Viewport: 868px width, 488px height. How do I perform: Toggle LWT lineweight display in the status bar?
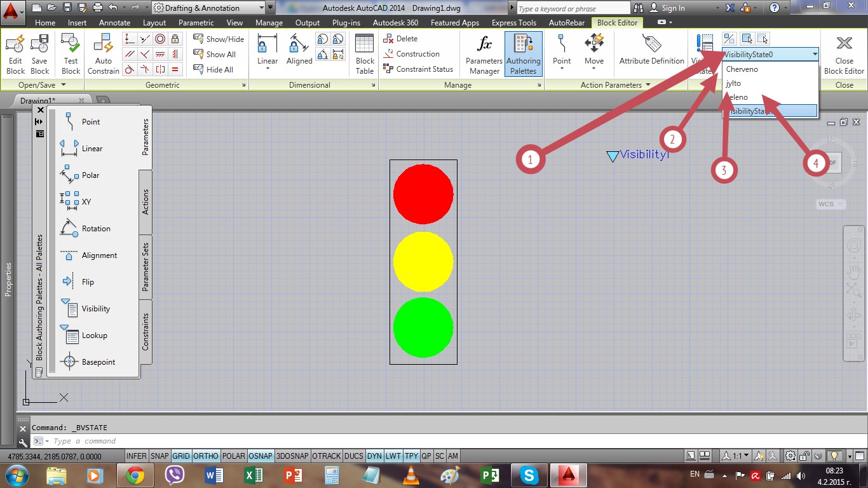tap(393, 456)
